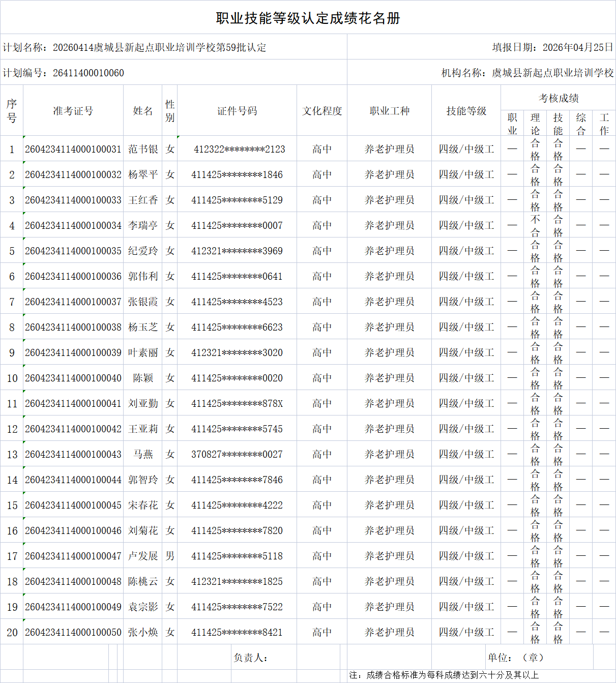The height and width of the screenshot is (683, 616).
Task: Select the 证件号码 column header
Action: pyautogui.click(x=237, y=111)
